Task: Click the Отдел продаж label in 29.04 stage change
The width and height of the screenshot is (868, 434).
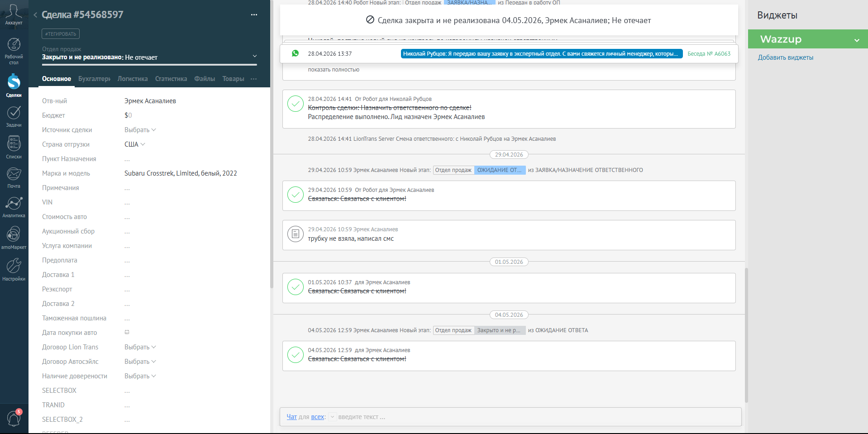Action: [453, 170]
